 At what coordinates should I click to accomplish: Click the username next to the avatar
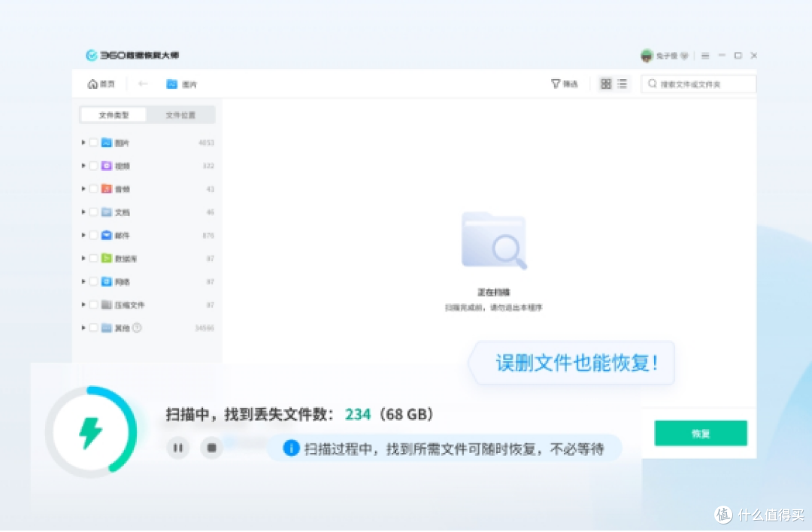pos(667,56)
